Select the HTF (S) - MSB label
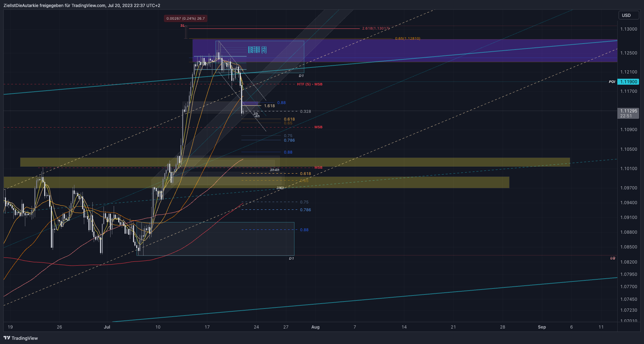The width and height of the screenshot is (644, 344). coord(310,84)
